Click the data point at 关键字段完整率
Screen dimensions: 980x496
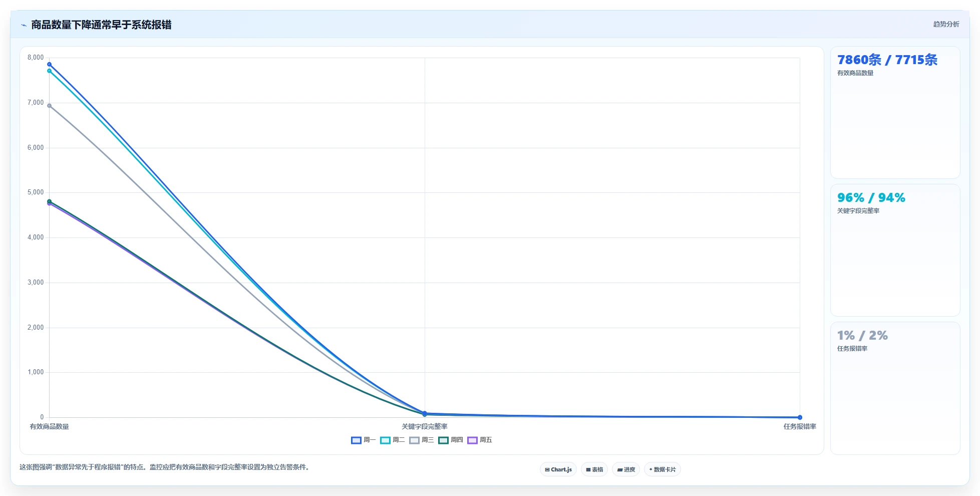pyautogui.click(x=425, y=414)
